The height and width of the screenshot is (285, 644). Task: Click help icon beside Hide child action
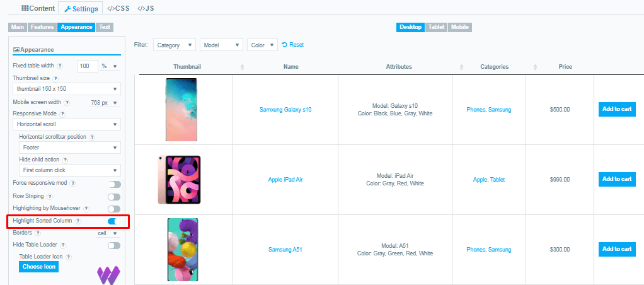65,160
